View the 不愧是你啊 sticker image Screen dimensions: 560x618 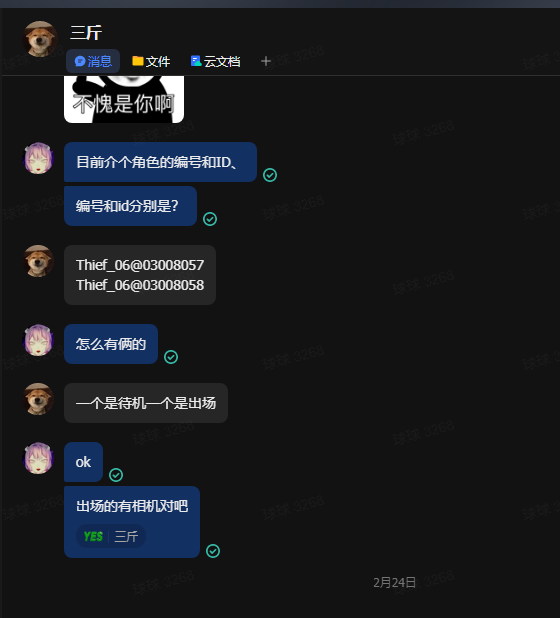pos(124,99)
